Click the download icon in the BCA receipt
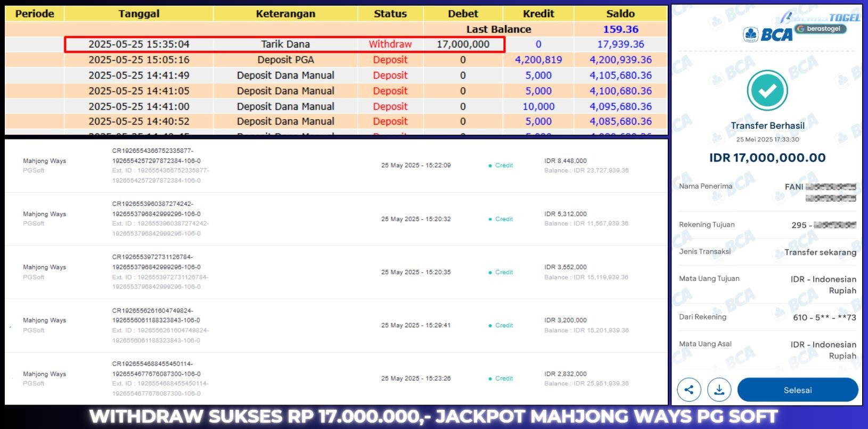The width and height of the screenshot is (868, 429). (x=719, y=390)
